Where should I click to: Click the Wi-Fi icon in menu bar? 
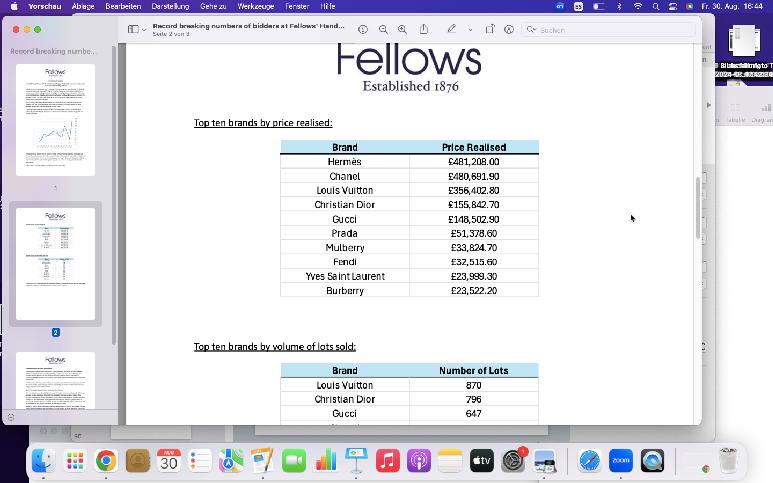pos(638,6)
